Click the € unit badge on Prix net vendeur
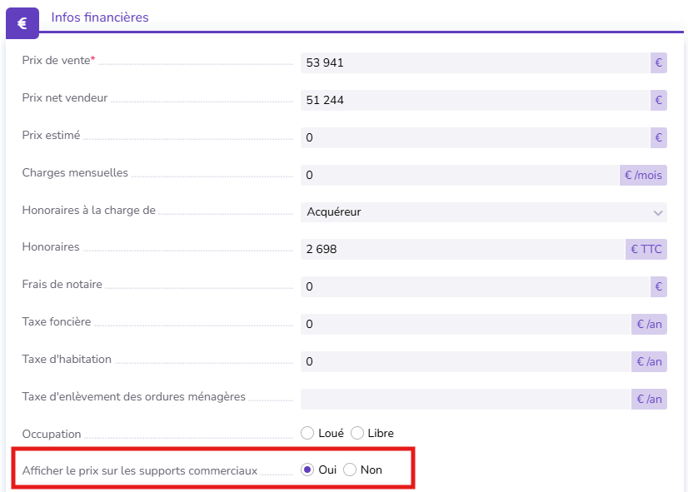 (658, 100)
